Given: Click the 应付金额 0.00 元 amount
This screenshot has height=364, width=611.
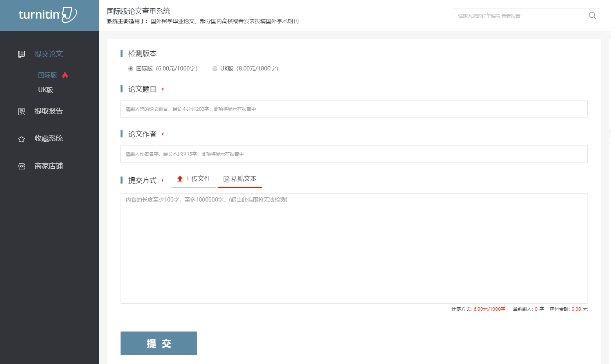Looking at the screenshot, I should 568,309.
